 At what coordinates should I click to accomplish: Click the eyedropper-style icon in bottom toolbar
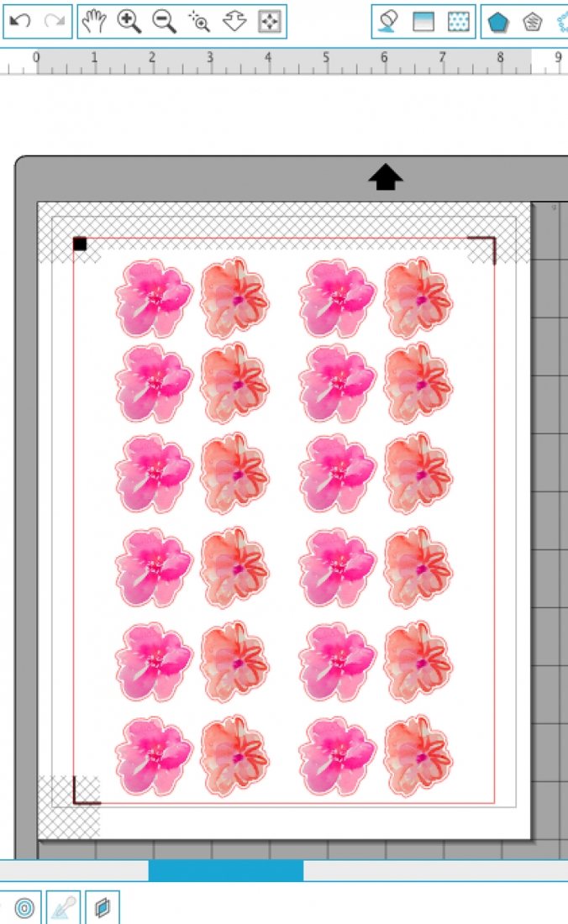(x=63, y=908)
